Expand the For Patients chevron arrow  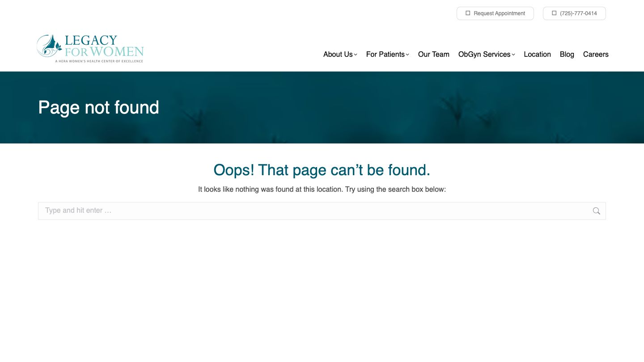click(407, 55)
